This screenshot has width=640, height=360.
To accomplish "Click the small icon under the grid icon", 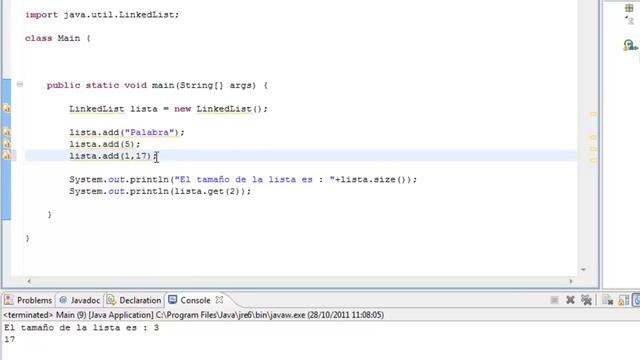I will point(629,20).
